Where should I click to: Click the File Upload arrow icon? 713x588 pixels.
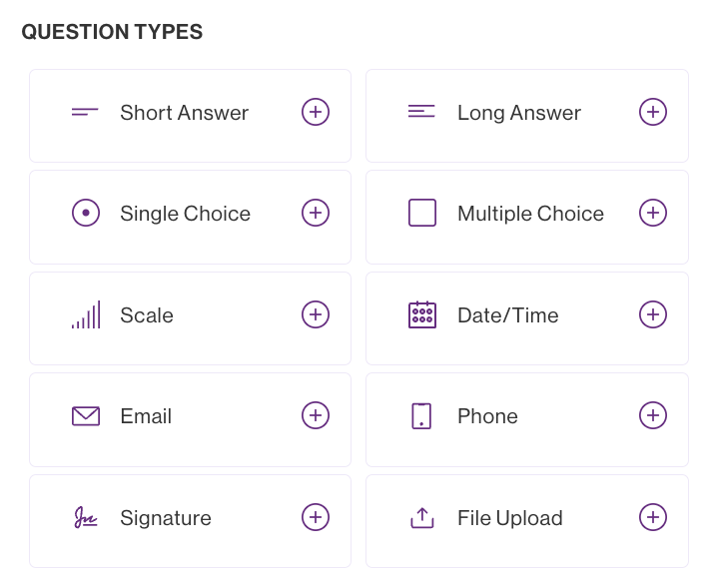click(x=422, y=517)
